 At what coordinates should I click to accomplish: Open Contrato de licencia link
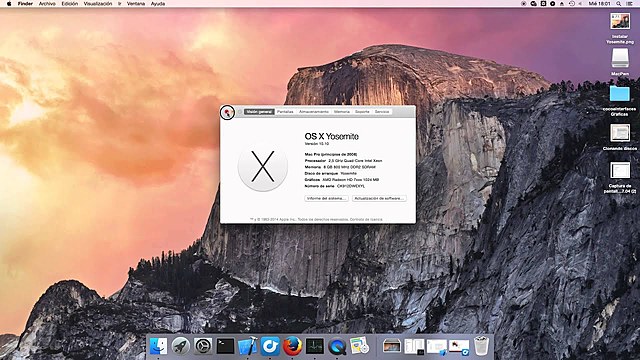(366, 220)
